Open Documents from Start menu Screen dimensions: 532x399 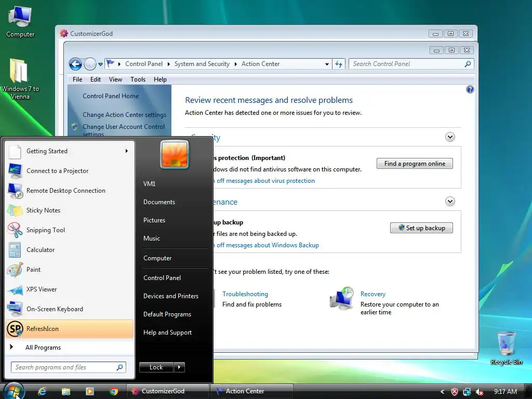(159, 202)
